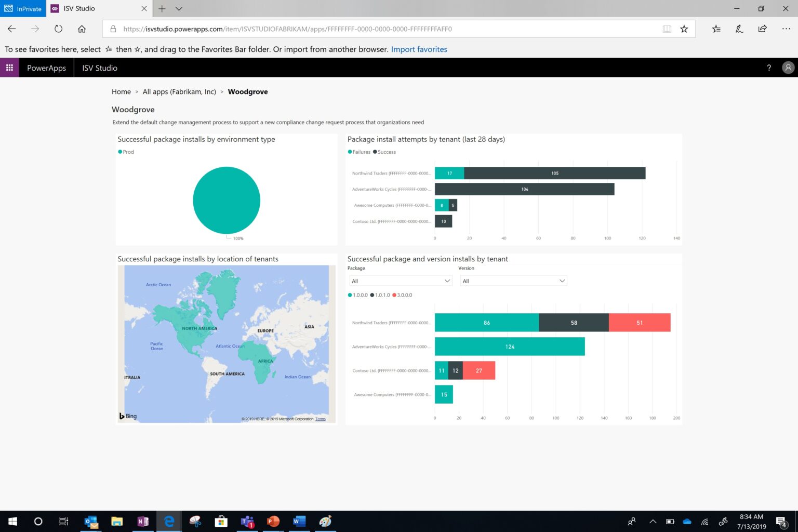798x532 pixels.
Task: Click the browser refresh icon
Action: tap(58, 29)
